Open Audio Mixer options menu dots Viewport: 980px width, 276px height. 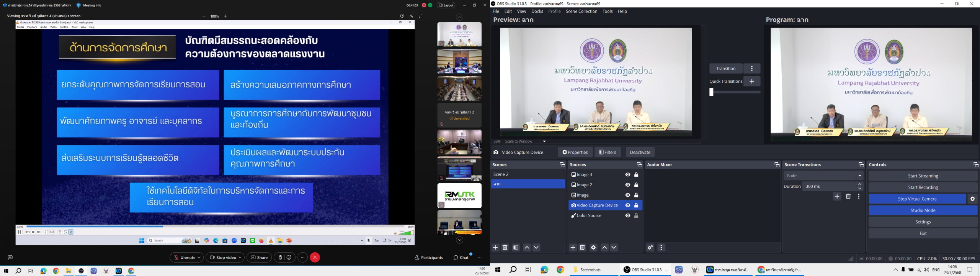click(661, 248)
